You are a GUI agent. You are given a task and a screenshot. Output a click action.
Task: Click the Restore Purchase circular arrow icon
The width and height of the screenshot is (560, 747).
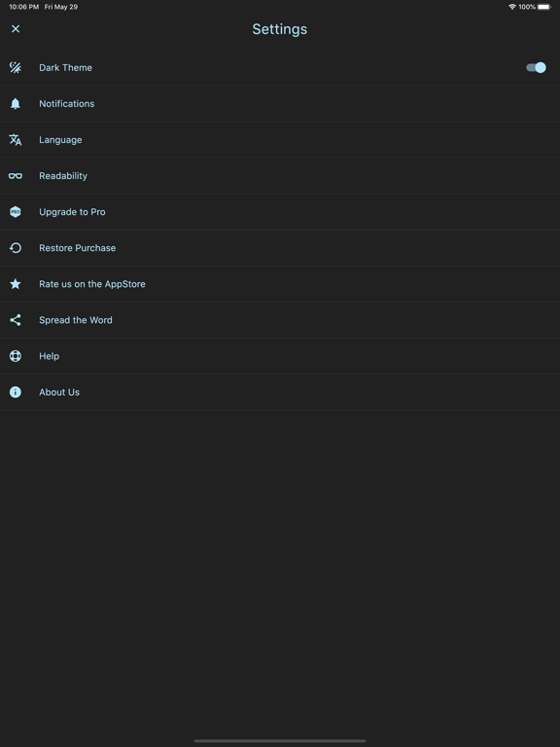click(16, 248)
